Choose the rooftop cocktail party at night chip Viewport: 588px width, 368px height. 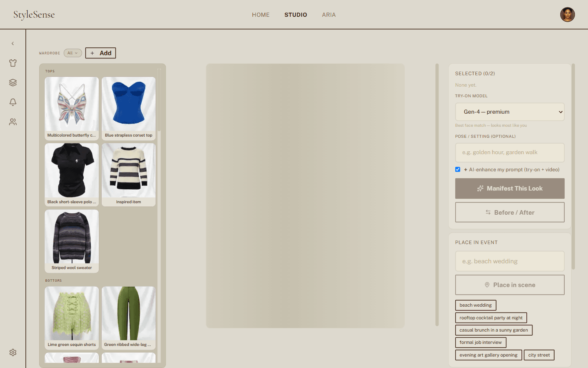[491, 318]
